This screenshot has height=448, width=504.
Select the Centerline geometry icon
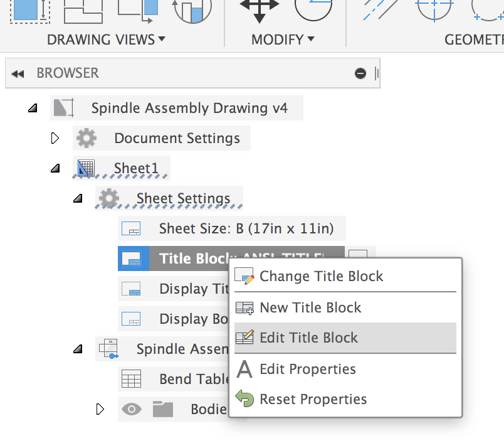tap(381, 11)
